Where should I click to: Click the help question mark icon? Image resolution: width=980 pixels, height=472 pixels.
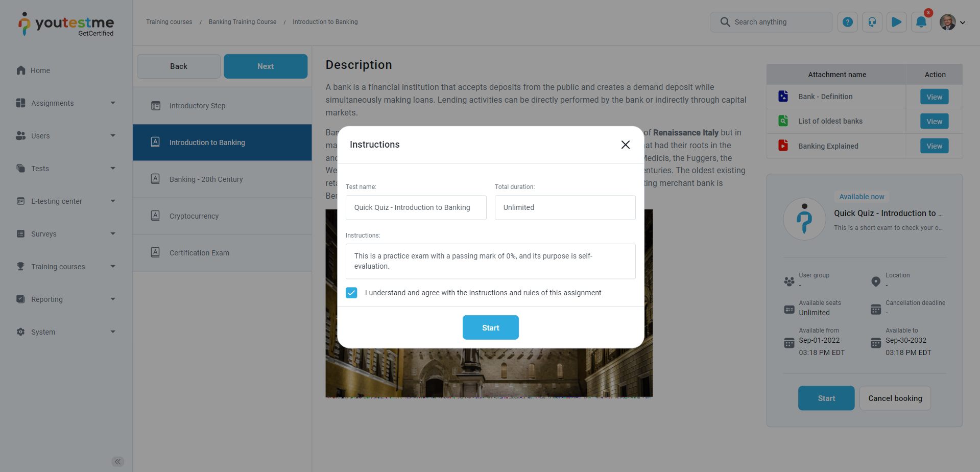pyautogui.click(x=847, y=22)
